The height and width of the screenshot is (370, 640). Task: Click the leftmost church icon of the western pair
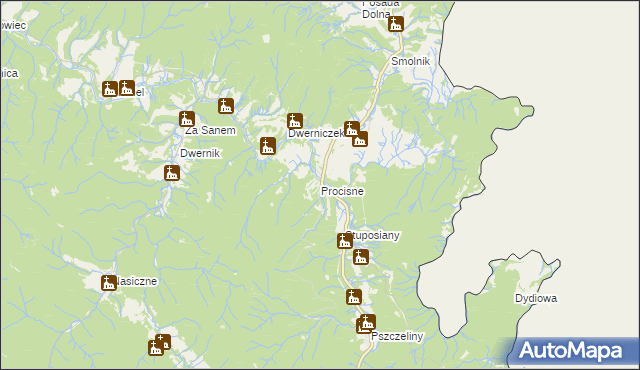[110, 89]
